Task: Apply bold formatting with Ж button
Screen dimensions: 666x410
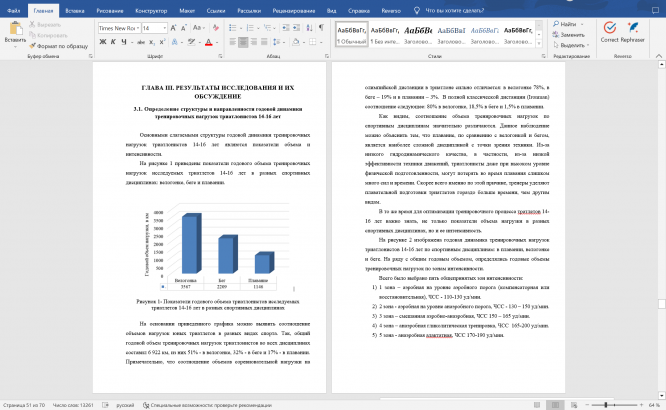Action: pyautogui.click(x=101, y=43)
